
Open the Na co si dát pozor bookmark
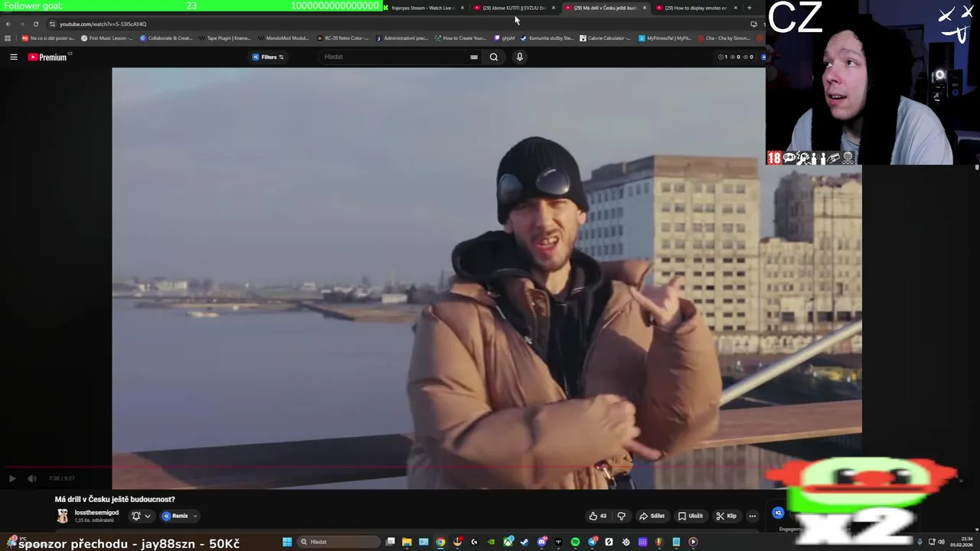click(48, 38)
